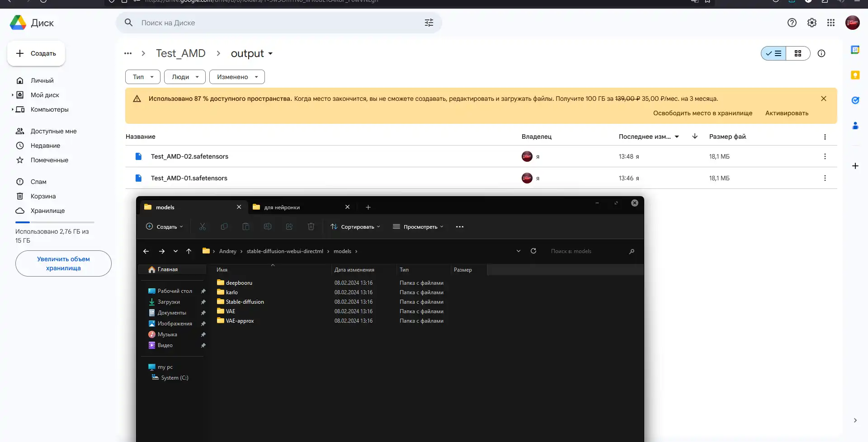The width and height of the screenshot is (868, 442).
Task: Open the Изменено filter dropdown
Action: (237, 77)
